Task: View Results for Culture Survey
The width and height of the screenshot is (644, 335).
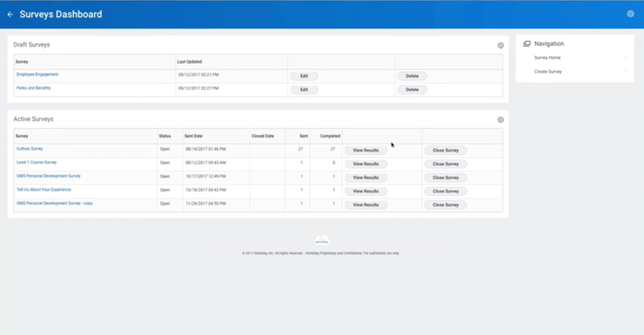Action: point(365,151)
